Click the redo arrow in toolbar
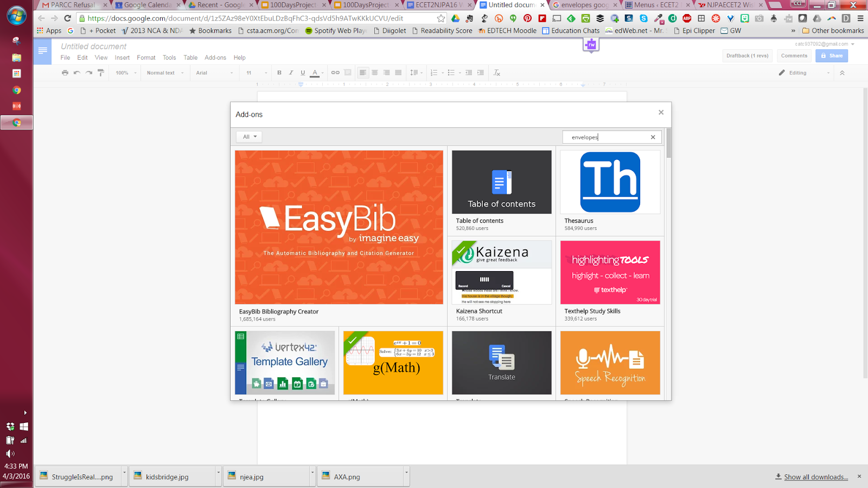This screenshot has height=488, width=868. 89,73
